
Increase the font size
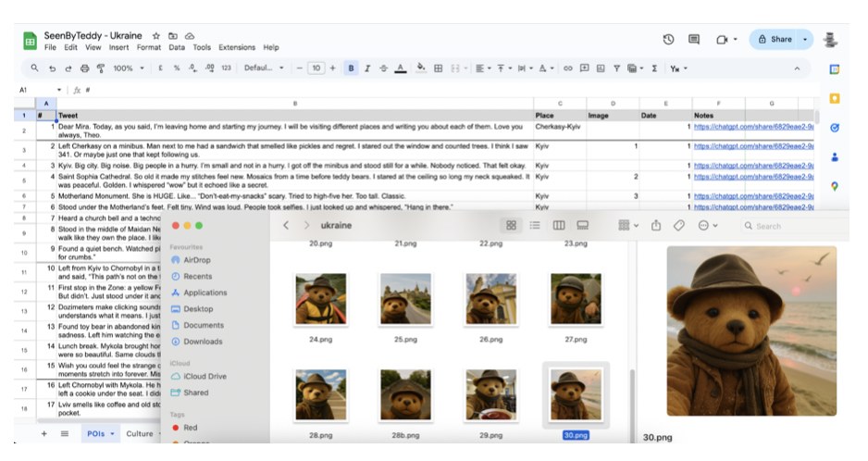(333, 69)
